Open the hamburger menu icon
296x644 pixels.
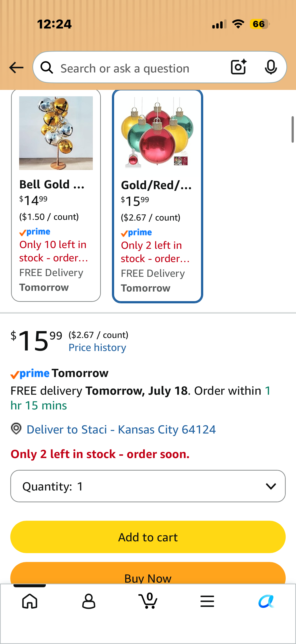(207, 601)
